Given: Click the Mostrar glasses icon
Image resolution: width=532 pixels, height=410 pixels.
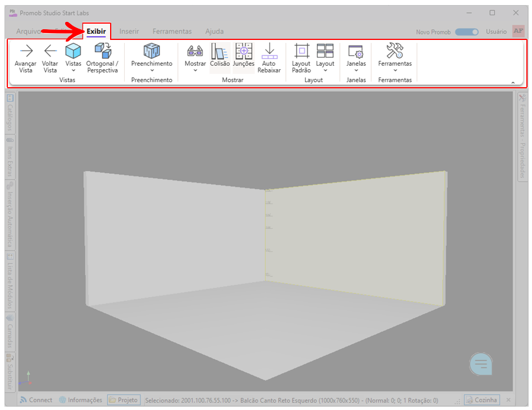Looking at the screenshot, I should (195, 51).
